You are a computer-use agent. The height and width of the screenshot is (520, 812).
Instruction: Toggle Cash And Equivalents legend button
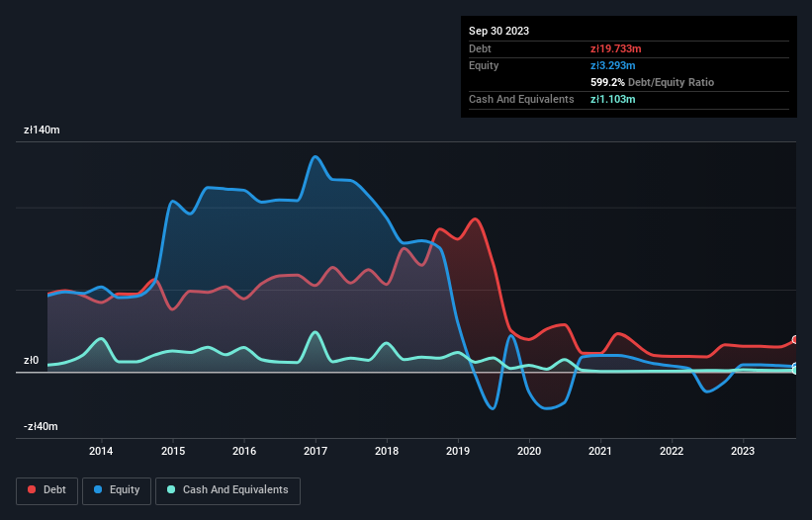pos(227,490)
